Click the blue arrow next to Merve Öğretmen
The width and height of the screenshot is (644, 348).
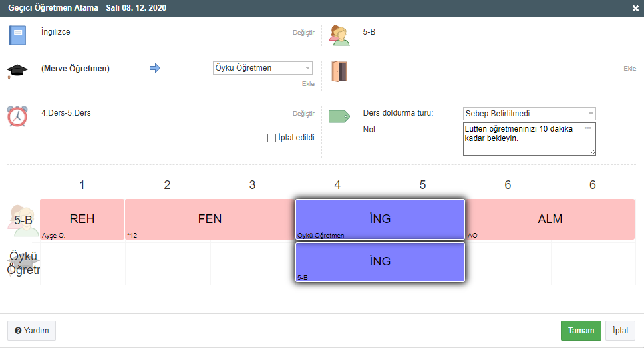[x=155, y=68]
